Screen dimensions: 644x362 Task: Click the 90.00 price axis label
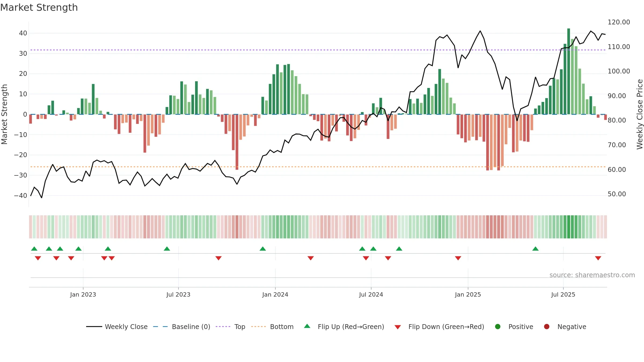tap(617, 96)
